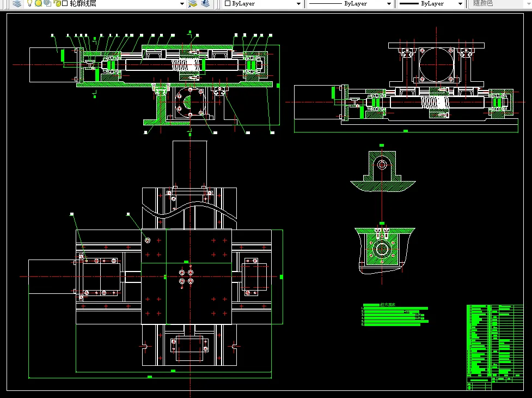Select the 技术要求 technical requirements text block
Image resolution: width=532 pixels, height=398 pixels.
click(396, 315)
